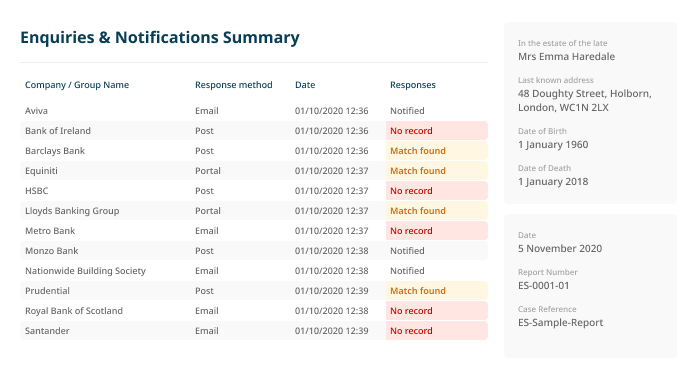This screenshot has width=700, height=380.
Task: Click the Monzo Bank Notified response
Action: click(x=407, y=251)
